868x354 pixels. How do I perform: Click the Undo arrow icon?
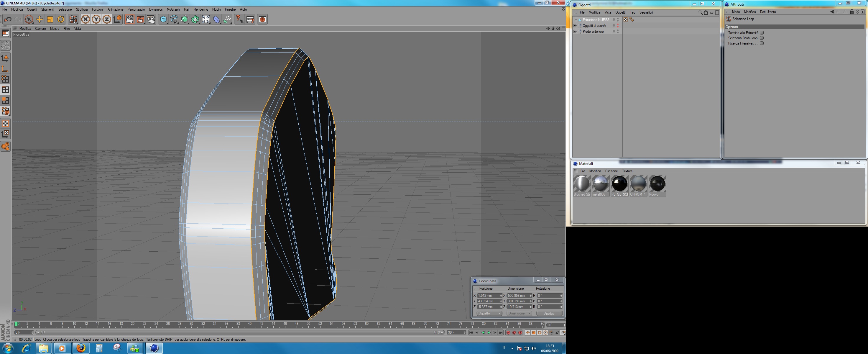point(8,19)
